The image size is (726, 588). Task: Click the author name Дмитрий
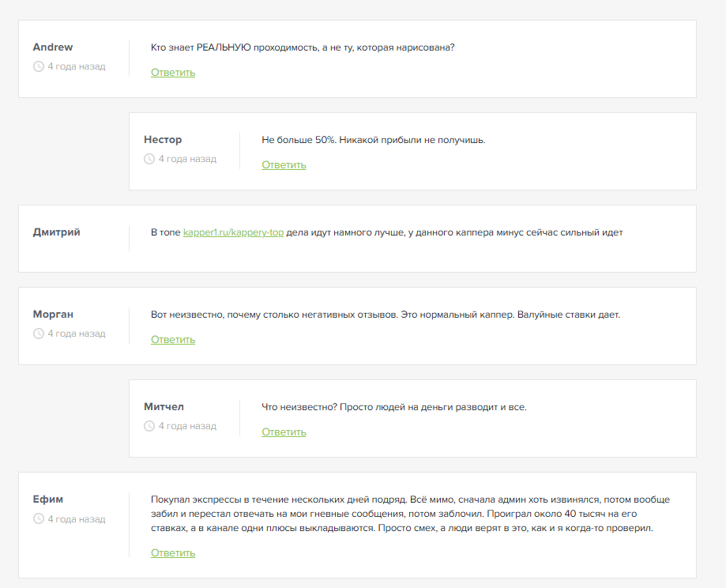tap(56, 232)
